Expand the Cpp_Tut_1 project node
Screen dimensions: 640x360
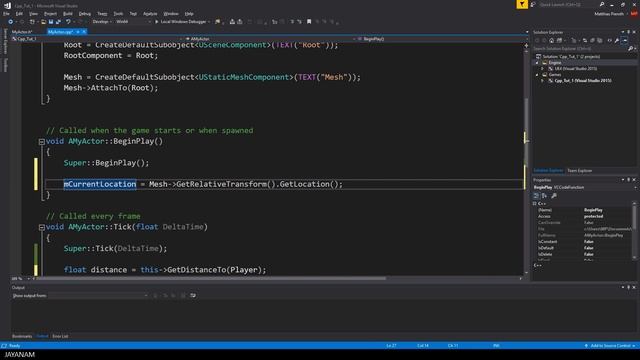(x=542, y=81)
